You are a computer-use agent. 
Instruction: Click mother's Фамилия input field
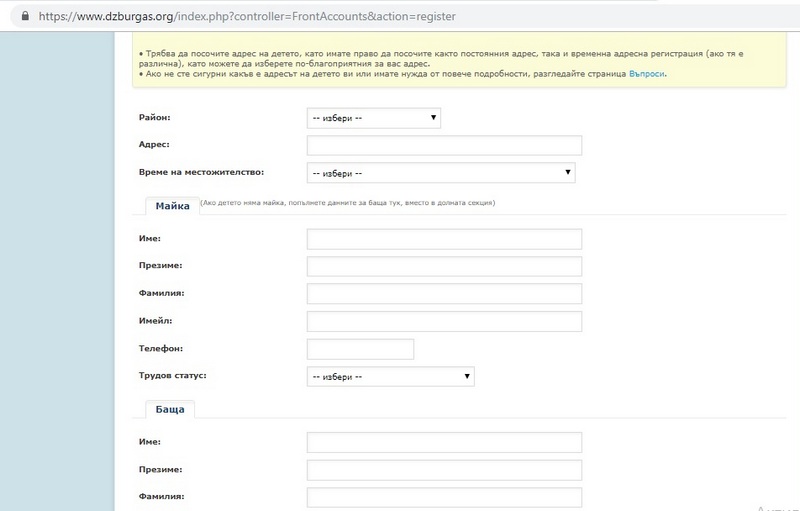tap(444, 294)
